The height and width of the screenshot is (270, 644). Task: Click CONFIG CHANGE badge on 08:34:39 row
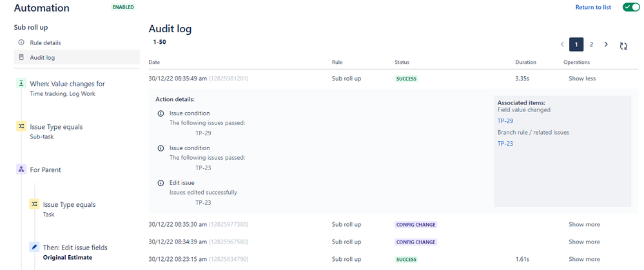click(x=416, y=242)
